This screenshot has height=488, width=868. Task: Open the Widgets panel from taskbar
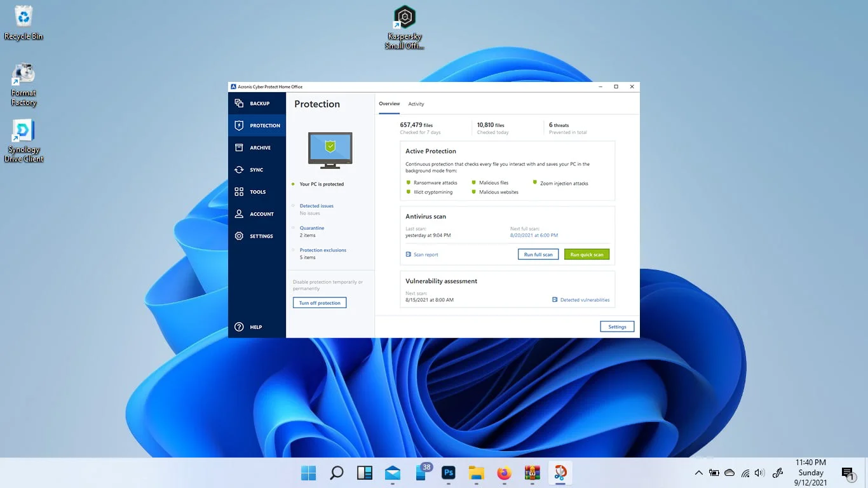click(365, 473)
